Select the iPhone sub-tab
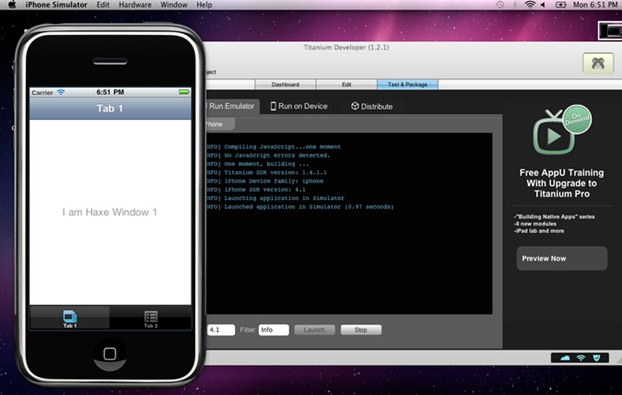622x395 pixels. (220, 124)
